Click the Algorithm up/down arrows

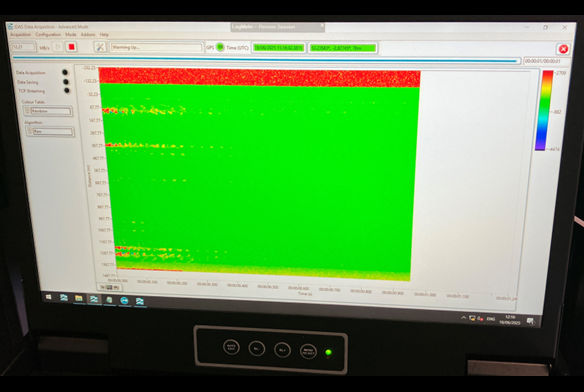pyautogui.click(x=29, y=131)
